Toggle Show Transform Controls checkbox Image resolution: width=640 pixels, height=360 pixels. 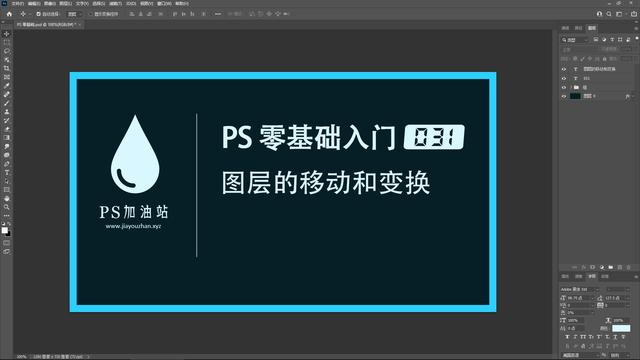(91, 14)
